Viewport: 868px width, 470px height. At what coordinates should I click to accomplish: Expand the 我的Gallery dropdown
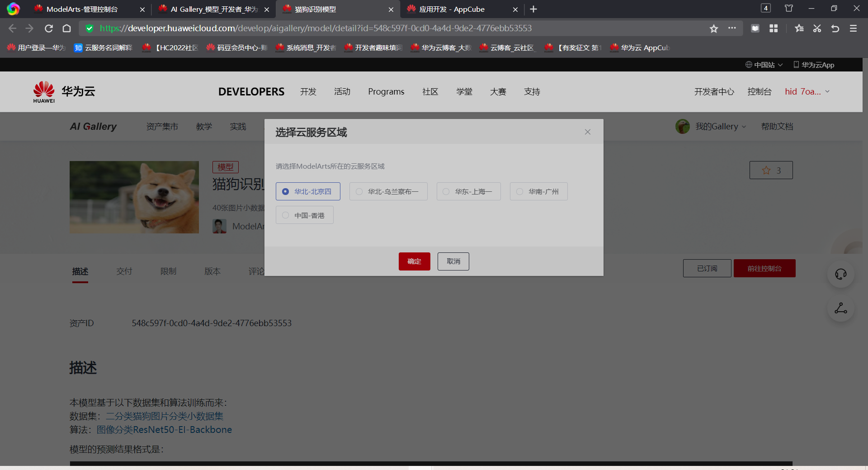(721, 127)
